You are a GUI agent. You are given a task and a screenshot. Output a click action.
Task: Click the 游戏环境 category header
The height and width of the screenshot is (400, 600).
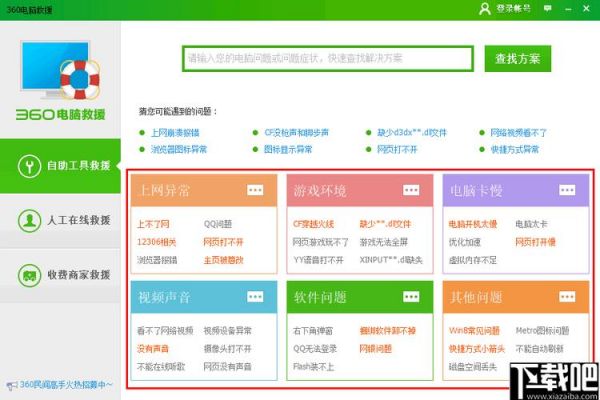tap(360, 190)
